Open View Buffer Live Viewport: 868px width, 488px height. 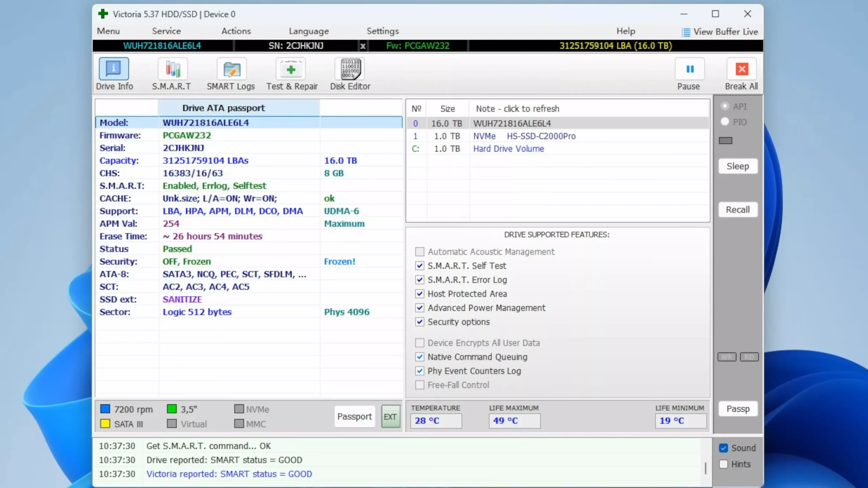[720, 32]
